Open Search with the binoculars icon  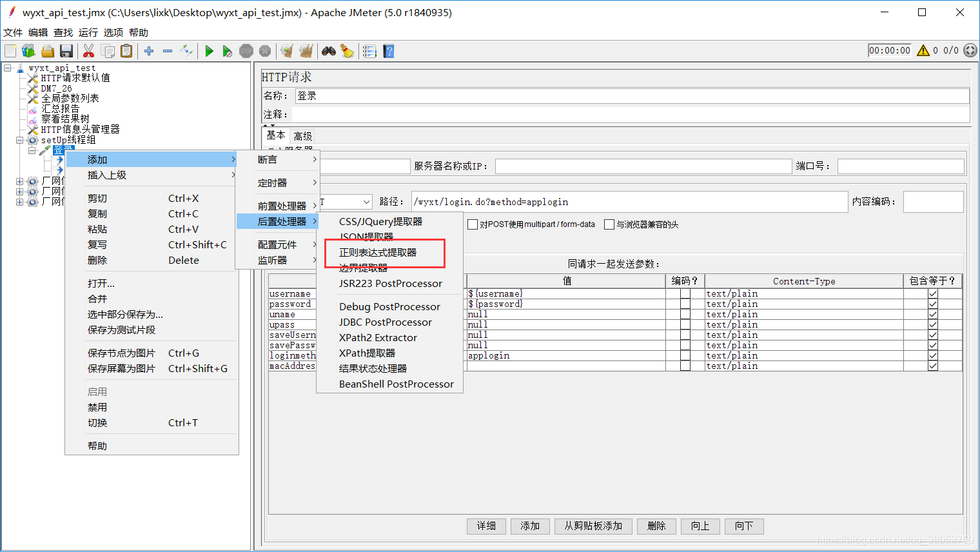point(329,51)
